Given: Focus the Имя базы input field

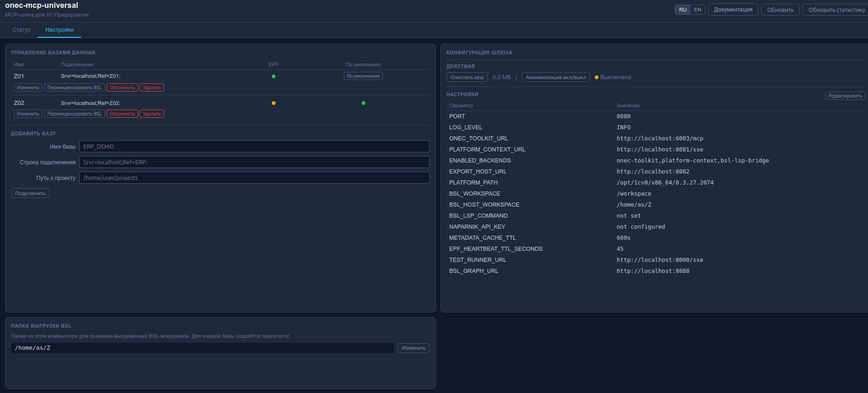Looking at the screenshot, I should pyautogui.click(x=254, y=146).
